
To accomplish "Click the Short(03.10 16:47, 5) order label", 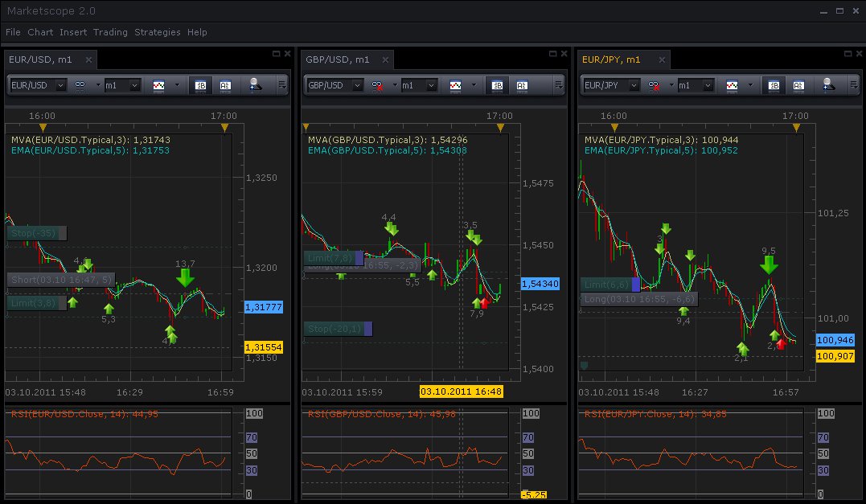I will point(61,280).
